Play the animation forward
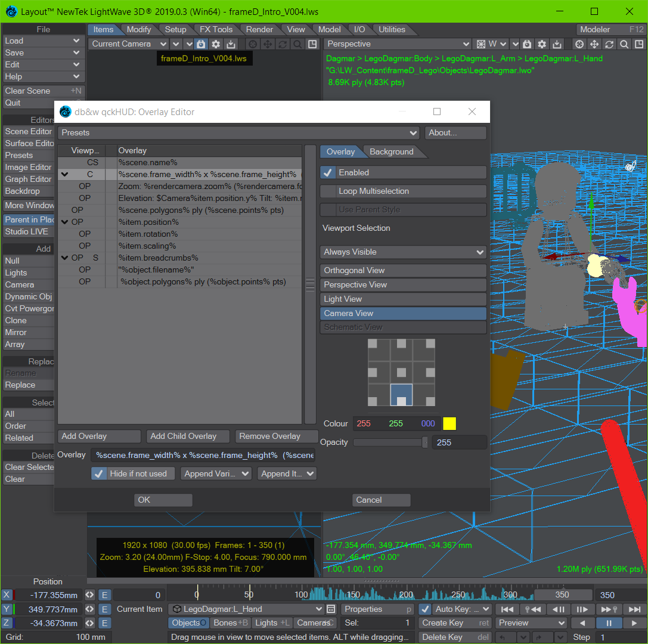This screenshot has height=644, width=648. [634, 623]
